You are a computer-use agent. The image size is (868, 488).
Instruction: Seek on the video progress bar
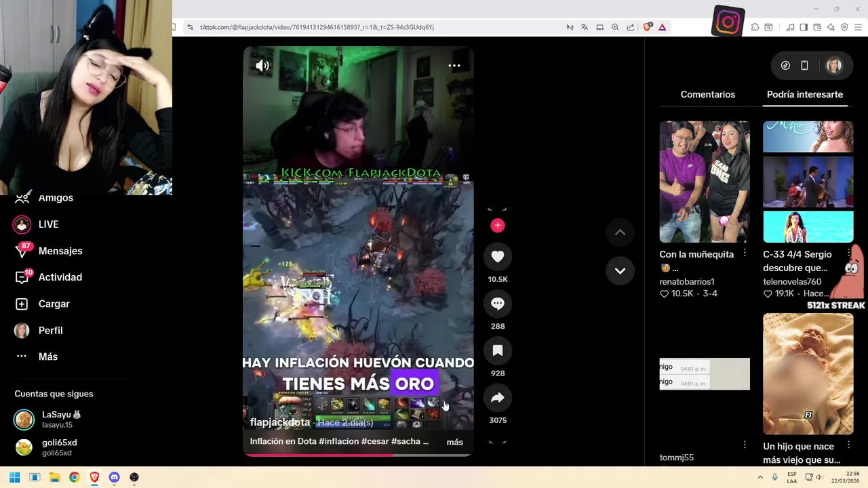pos(357,455)
